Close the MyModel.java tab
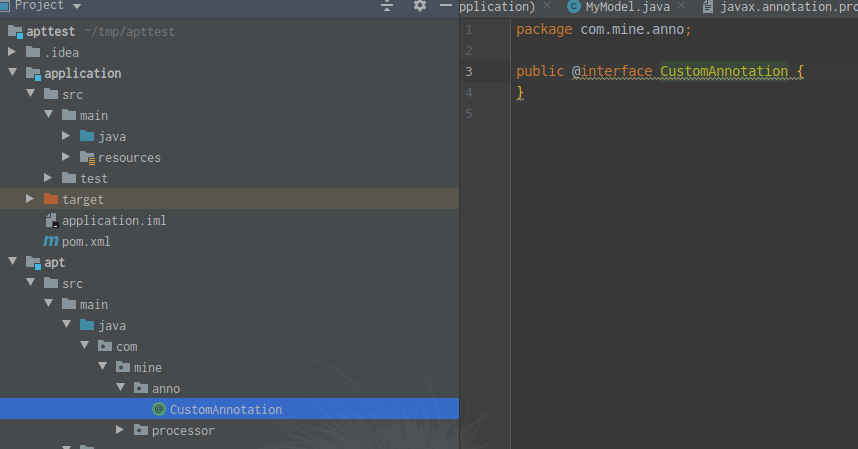The height and width of the screenshot is (449, 858). (x=681, y=5)
